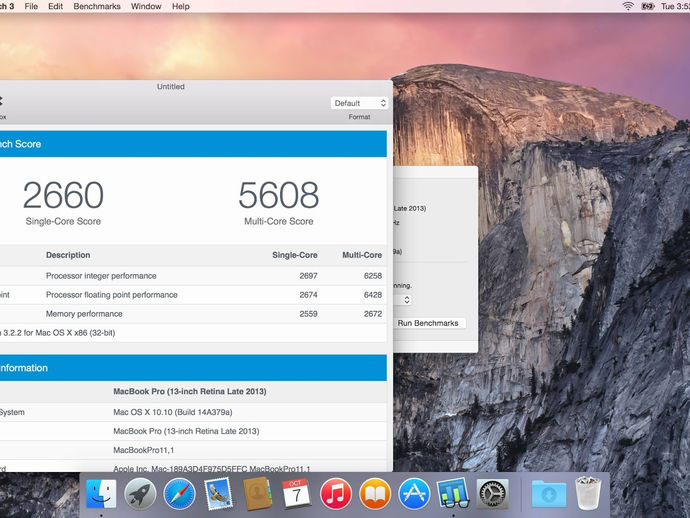Open the Default format dropdown
The width and height of the screenshot is (690, 518).
(x=359, y=103)
